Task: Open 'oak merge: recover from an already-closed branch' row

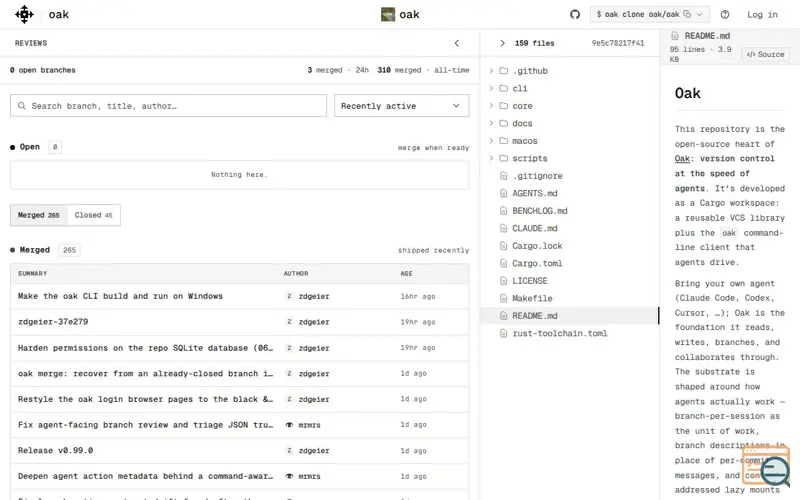Action: pyautogui.click(x=239, y=373)
